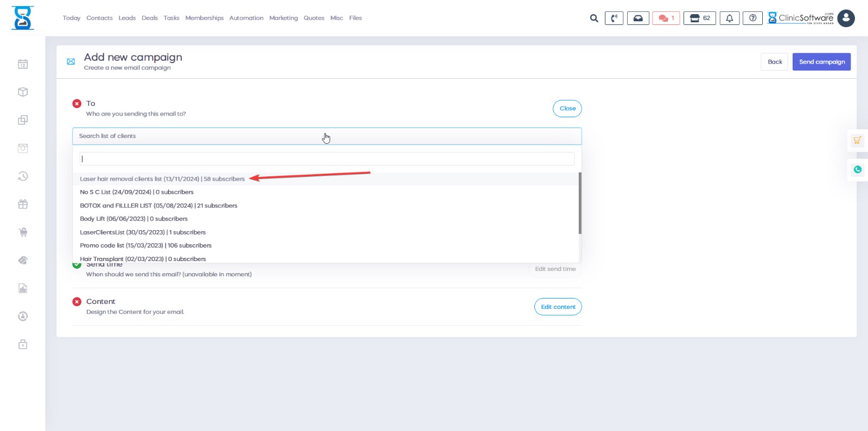The height and width of the screenshot is (431, 868).
Task: Open the phone calls icon in header
Action: coord(614,18)
